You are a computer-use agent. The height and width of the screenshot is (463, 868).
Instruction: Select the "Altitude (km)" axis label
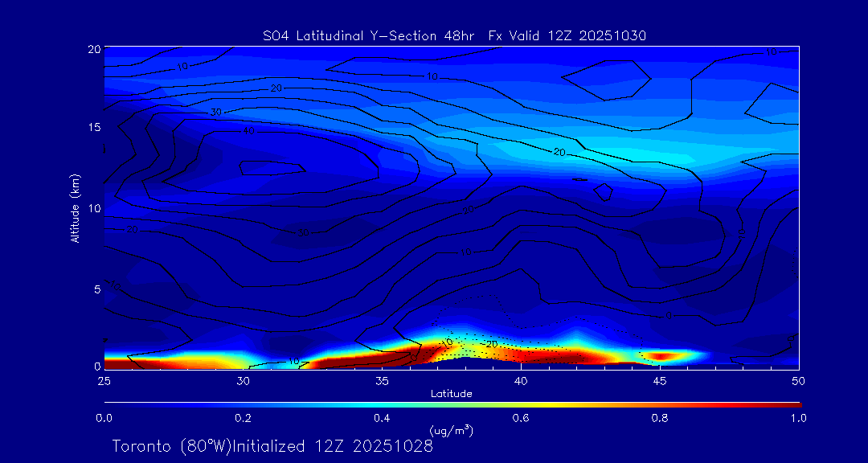[75, 208]
